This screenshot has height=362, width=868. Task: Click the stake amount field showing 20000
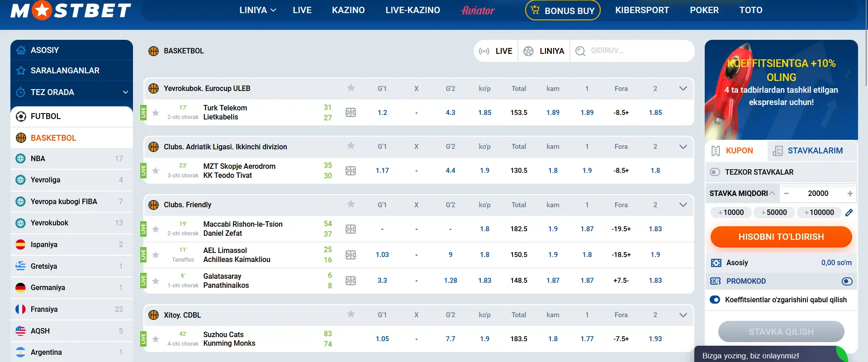(x=818, y=193)
